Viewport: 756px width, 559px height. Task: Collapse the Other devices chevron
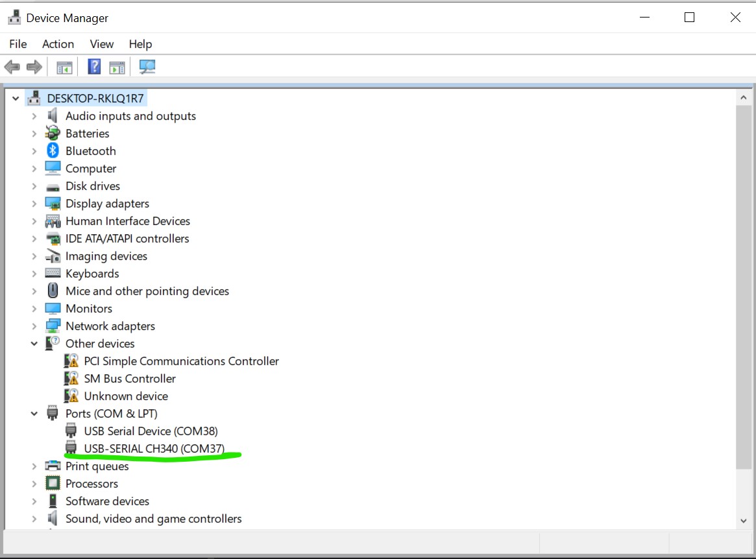[34, 344]
